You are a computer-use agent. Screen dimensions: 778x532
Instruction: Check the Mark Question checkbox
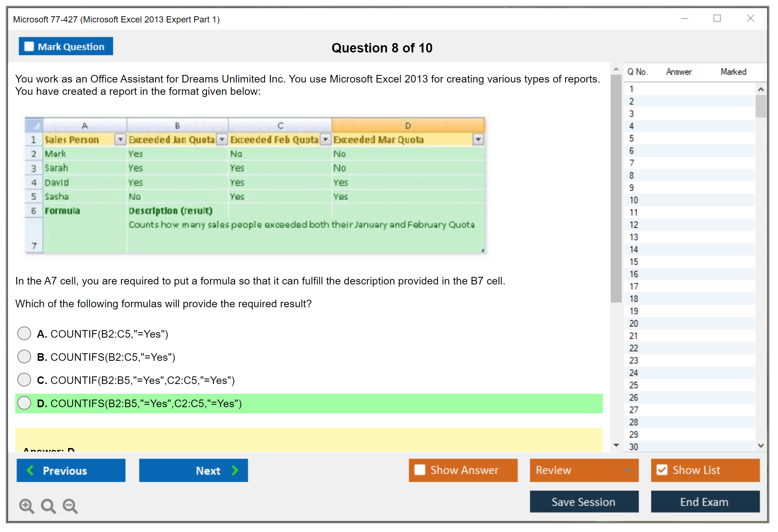[x=29, y=46]
